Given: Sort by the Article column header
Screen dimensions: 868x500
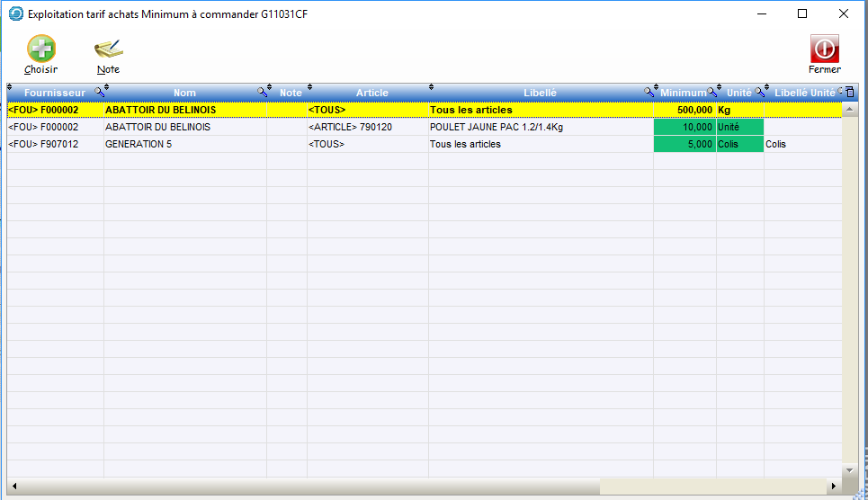Looking at the screenshot, I should pos(371,93).
